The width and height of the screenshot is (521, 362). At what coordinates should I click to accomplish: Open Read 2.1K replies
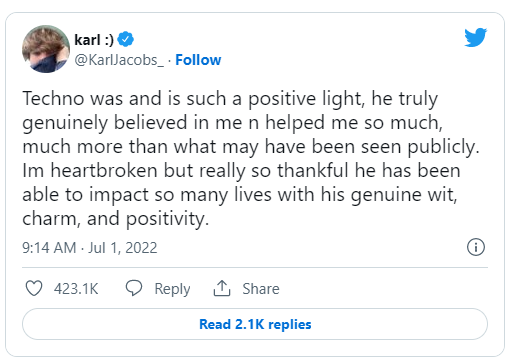tap(255, 324)
